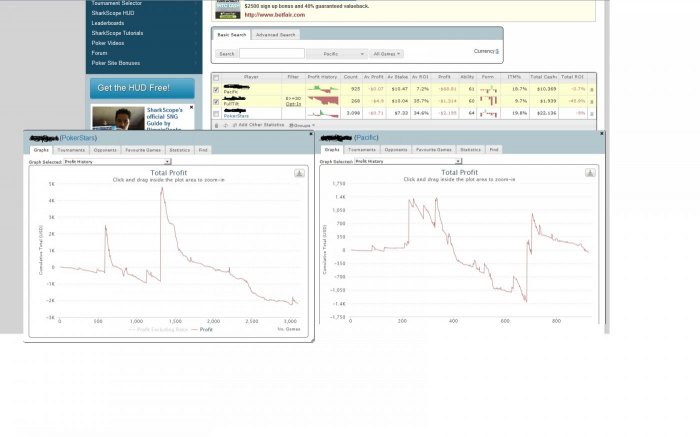700x437 pixels.
Task: Open Find tab in Pacific popup
Action: (494, 150)
